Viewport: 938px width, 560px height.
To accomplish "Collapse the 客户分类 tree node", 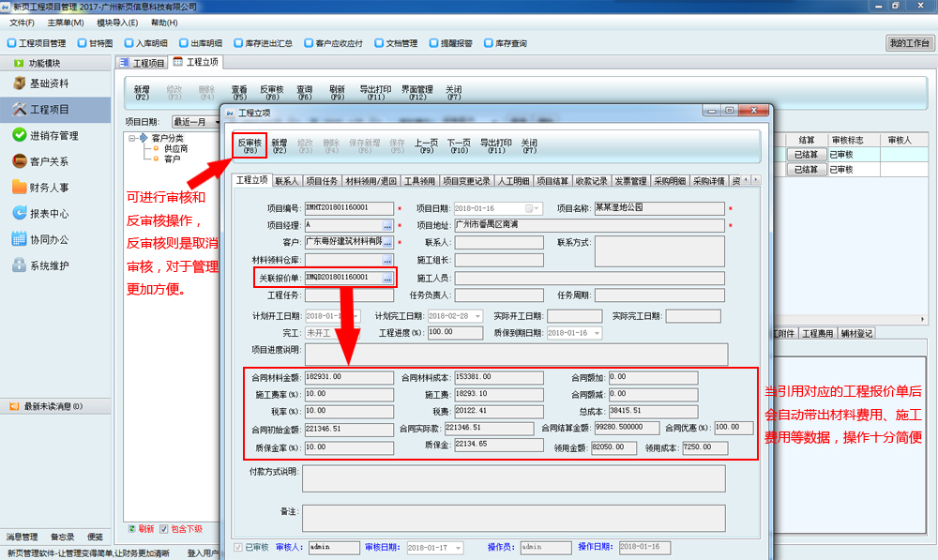I will 132,138.
